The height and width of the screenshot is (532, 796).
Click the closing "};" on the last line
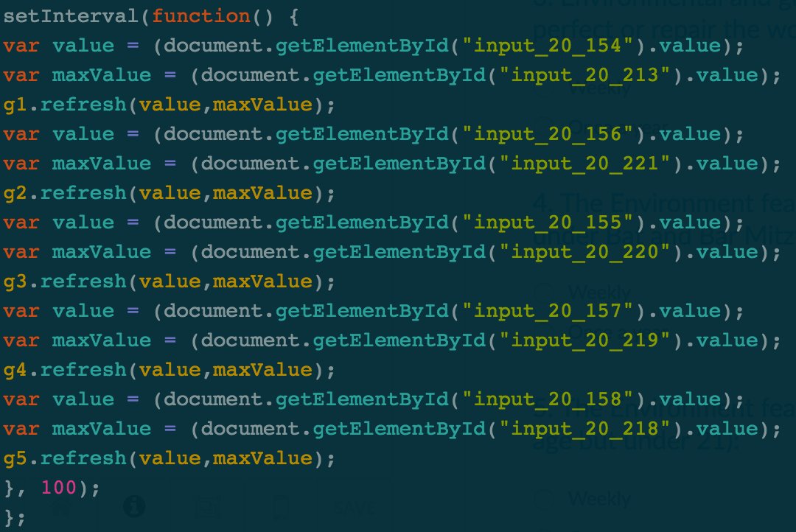click(14, 517)
